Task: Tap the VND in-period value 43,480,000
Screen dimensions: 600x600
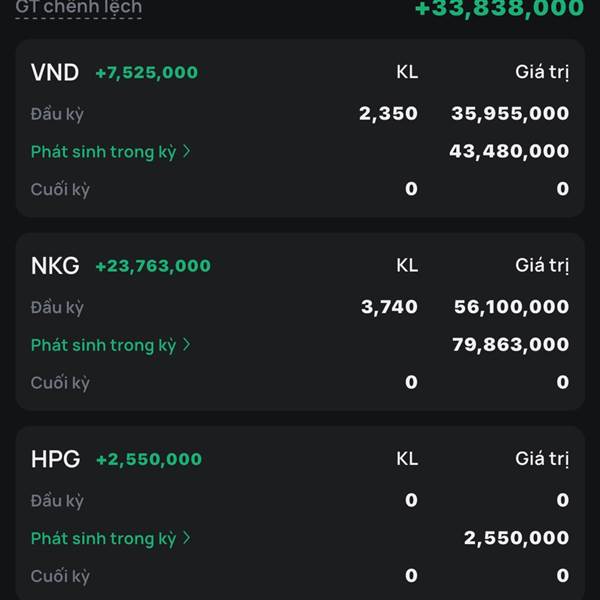Action: 510,152
